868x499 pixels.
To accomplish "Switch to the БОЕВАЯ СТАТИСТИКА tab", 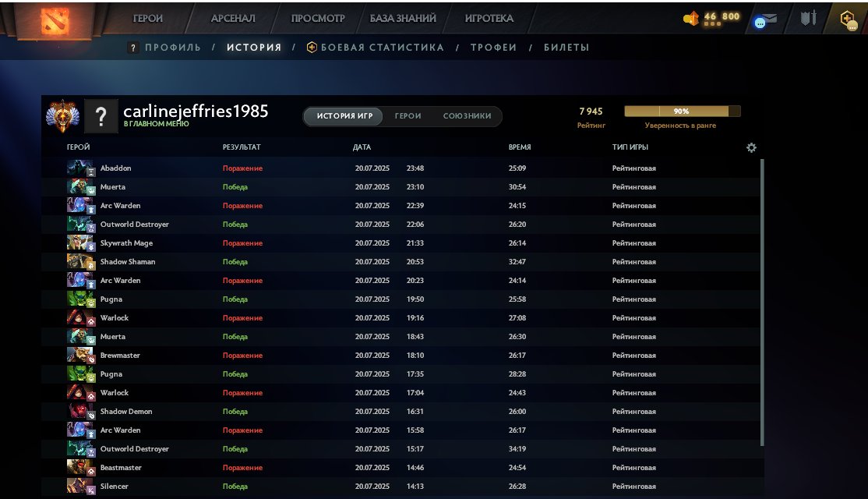I will [x=383, y=48].
